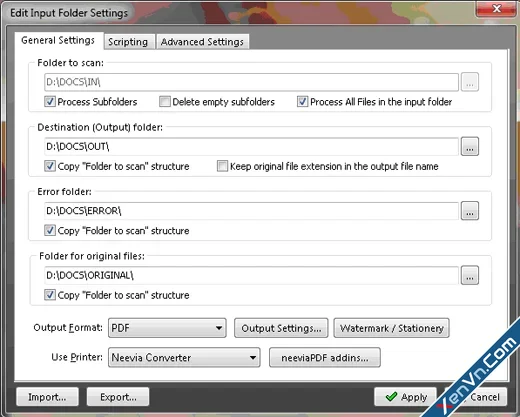This screenshot has width=520, height=417.
Task: Click the Folder to scan path field
Action: 251,82
